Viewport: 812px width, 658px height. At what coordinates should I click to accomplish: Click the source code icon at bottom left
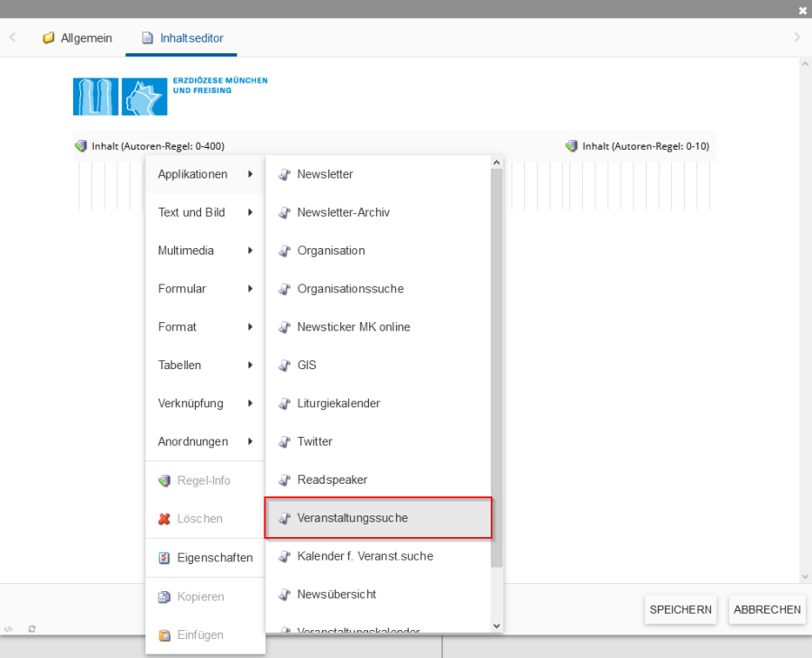8,628
